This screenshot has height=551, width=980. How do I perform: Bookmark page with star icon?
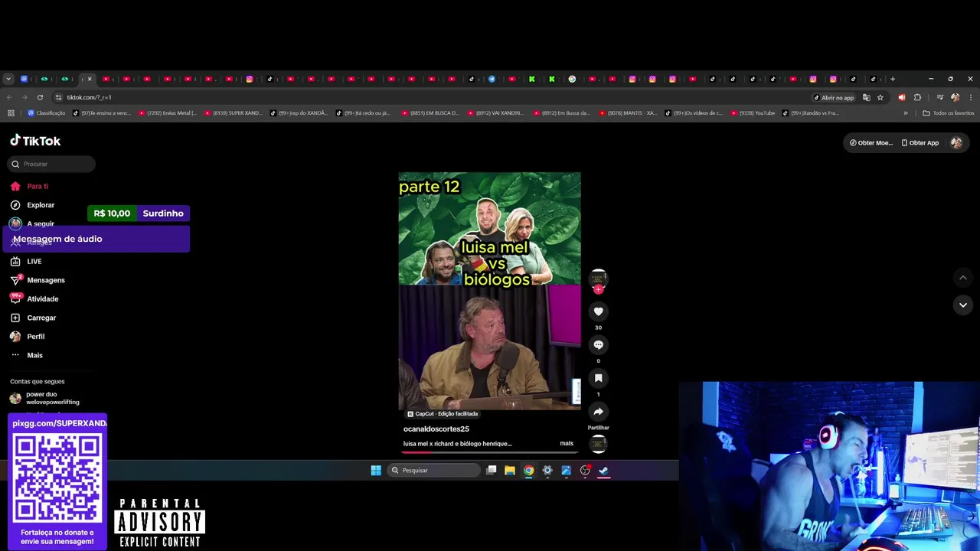point(880,97)
